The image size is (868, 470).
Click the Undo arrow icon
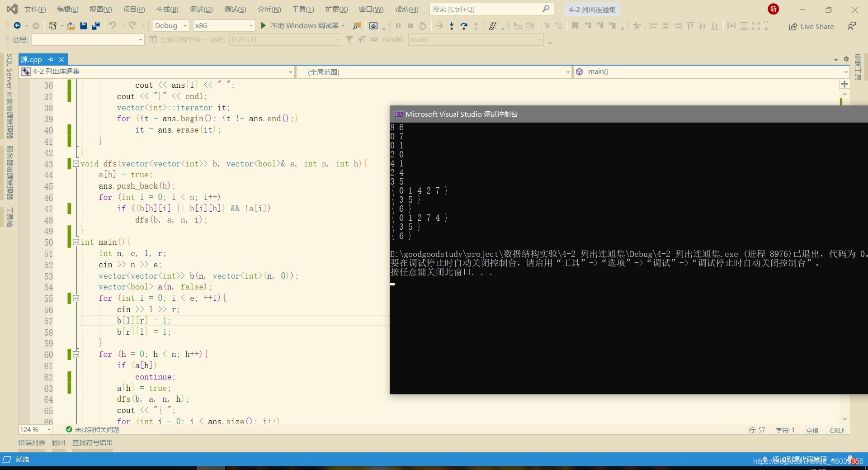113,26
